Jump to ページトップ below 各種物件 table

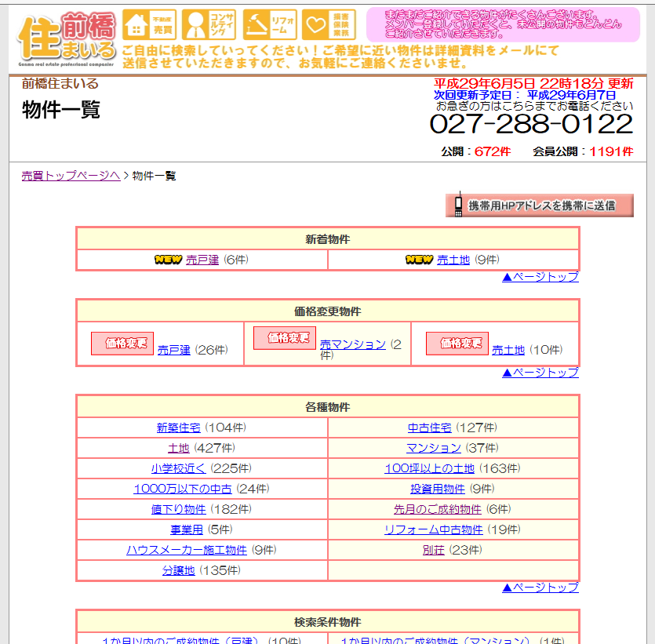540,587
